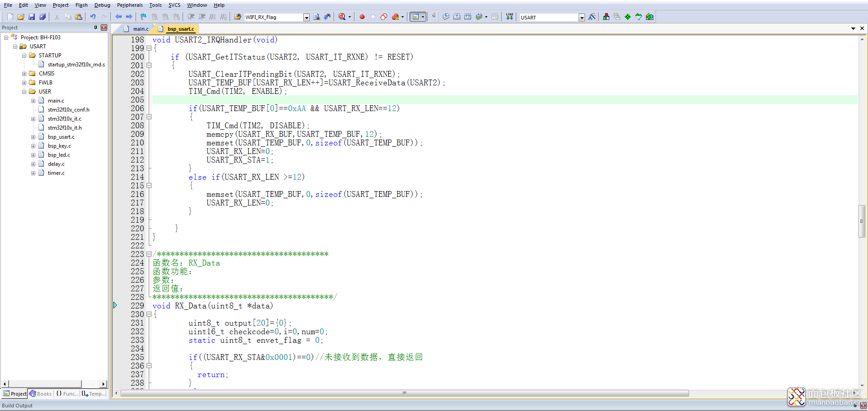Open Manage Project Items (three colored blocks)

606,17
